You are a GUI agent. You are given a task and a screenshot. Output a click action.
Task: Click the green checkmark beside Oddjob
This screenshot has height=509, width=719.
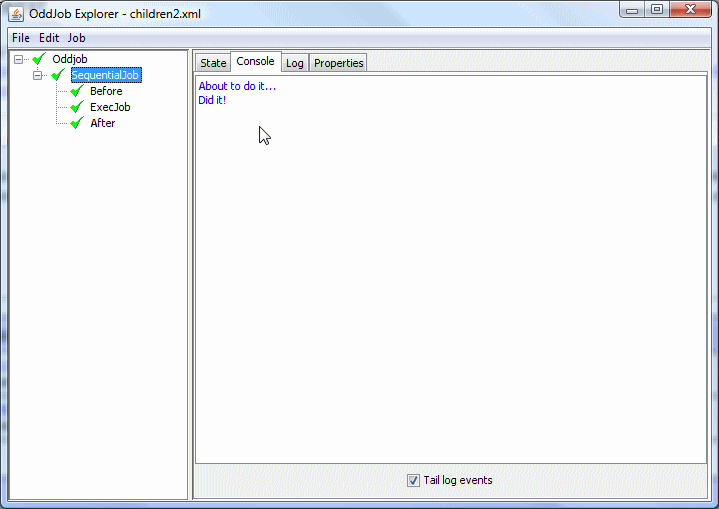[x=40, y=59]
